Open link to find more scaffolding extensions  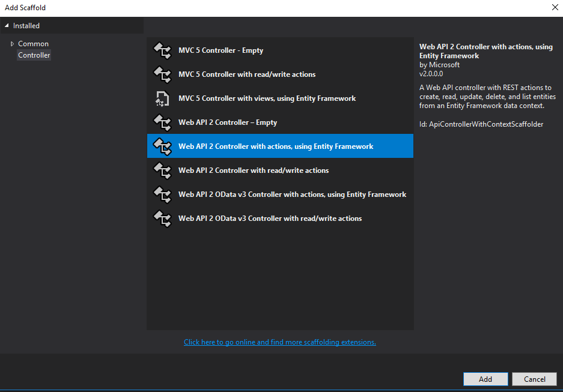(280, 342)
